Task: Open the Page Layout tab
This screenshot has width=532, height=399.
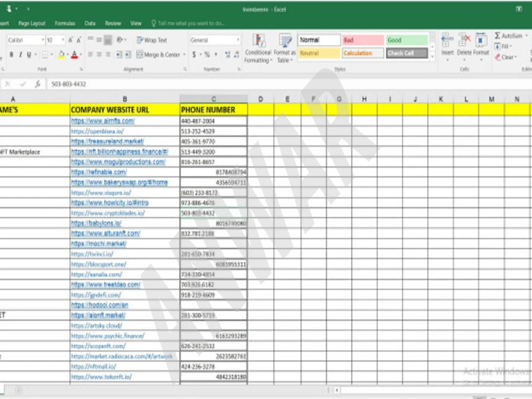Action: click(x=32, y=23)
